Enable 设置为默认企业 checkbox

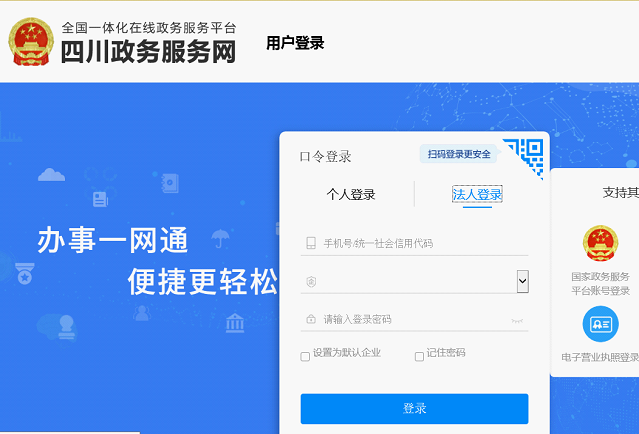tap(305, 357)
